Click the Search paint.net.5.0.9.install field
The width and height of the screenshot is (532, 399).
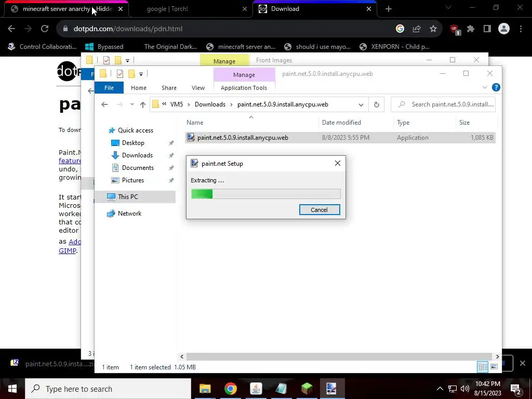click(443, 104)
